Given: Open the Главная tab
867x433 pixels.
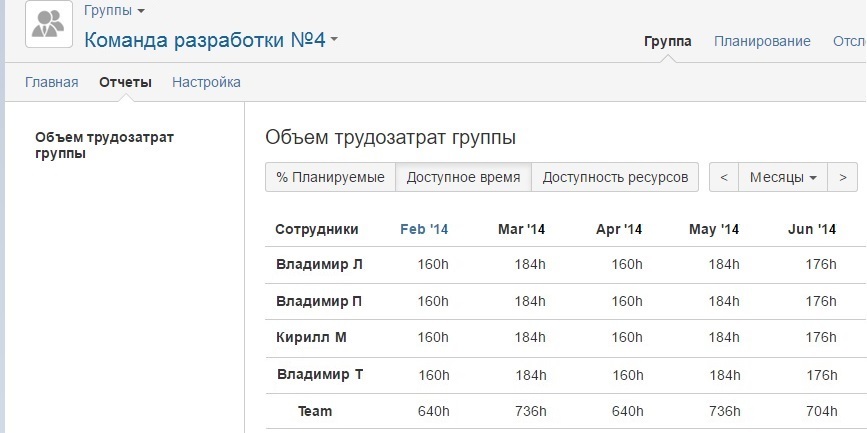Looking at the screenshot, I should click(51, 82).
